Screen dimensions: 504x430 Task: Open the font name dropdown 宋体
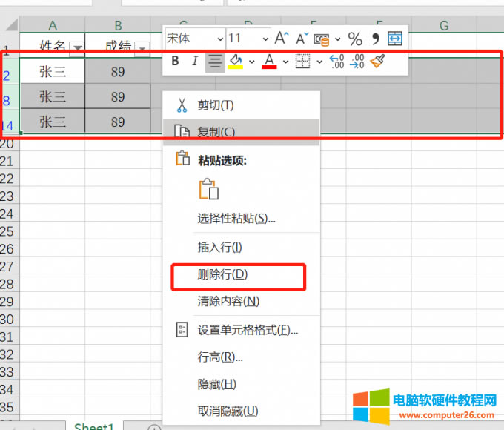click(219, 39)
